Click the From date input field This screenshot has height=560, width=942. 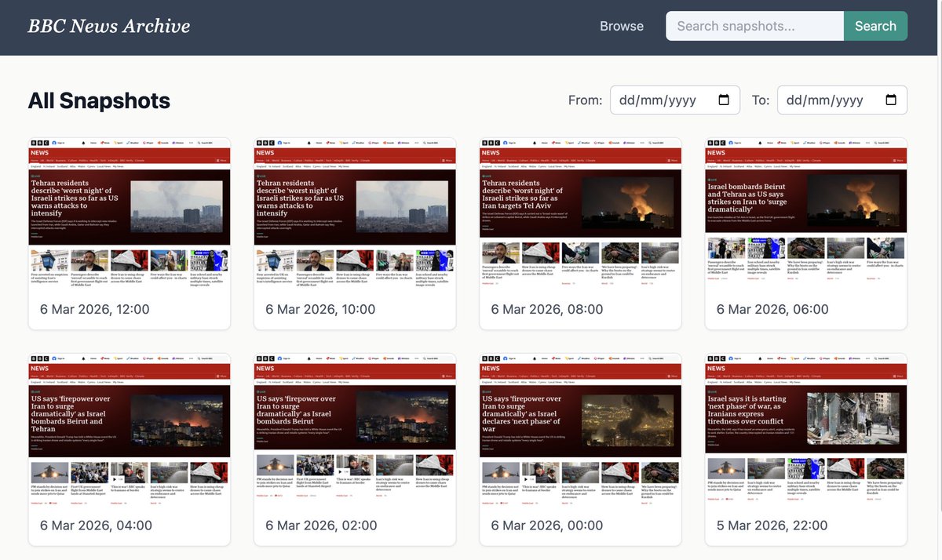click(675, 100)
